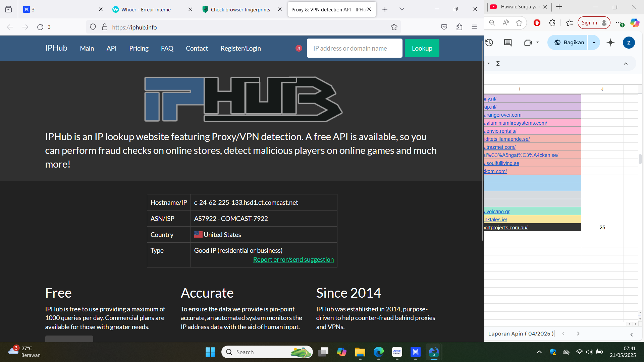The width and height of the screenshot is (644, 362).
Task: Click the Firefox reload page button
Action: click(x=40, y=27)
